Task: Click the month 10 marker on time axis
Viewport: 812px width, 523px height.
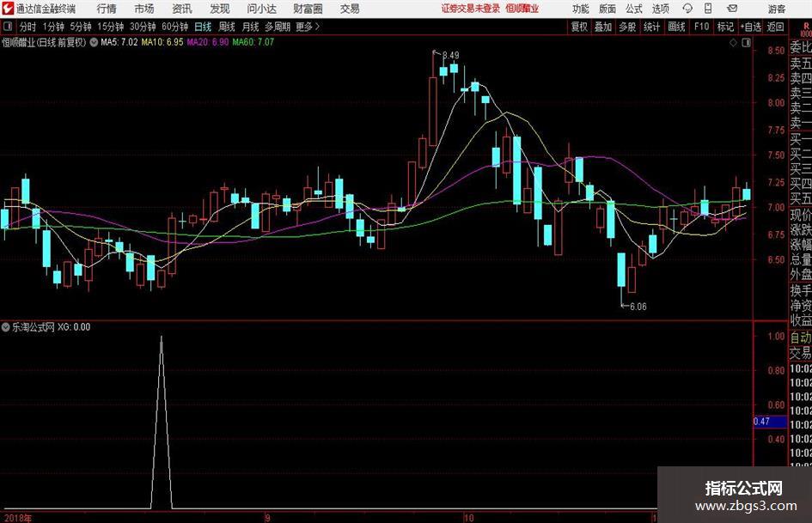Action: (x=468, y=518)
